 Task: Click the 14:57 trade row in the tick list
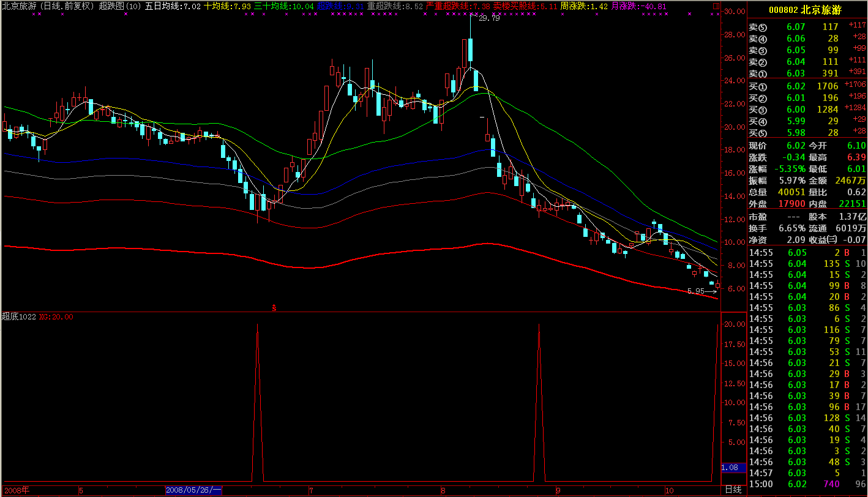[x=807, y=473]
